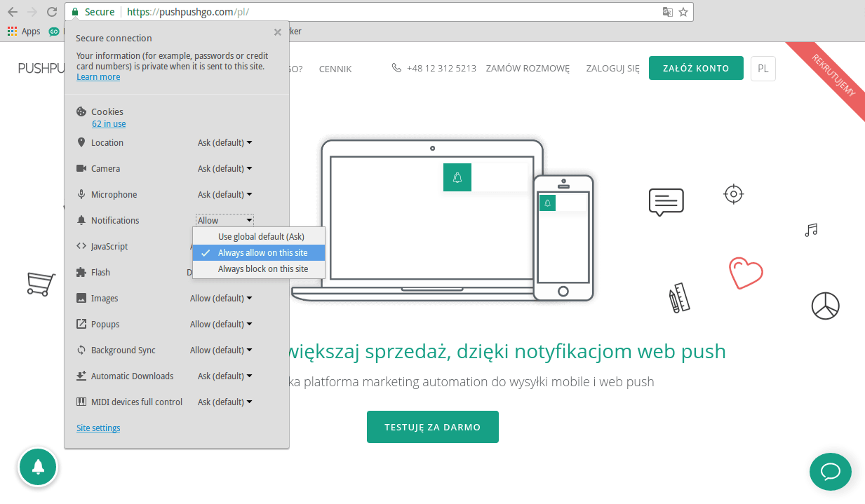This screenshot has height=504, width=865.
Task: Go back using the browser back arrow
Action: tap(13, 12)
